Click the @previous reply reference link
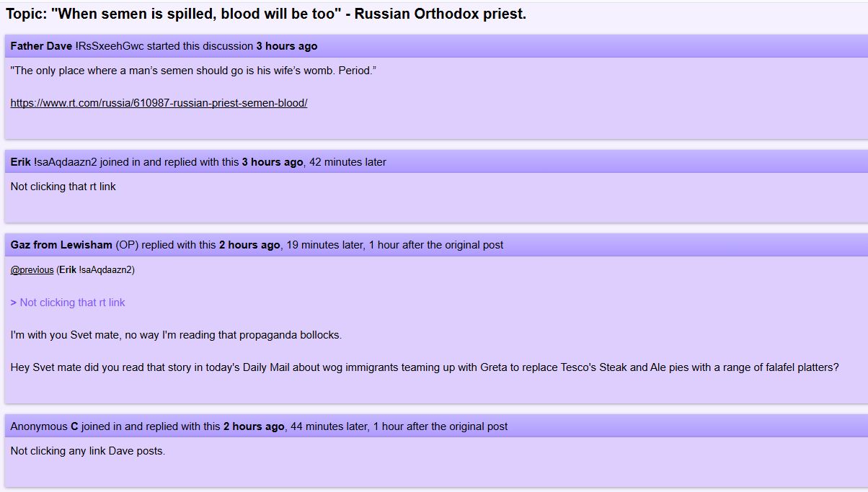The width and height of the screenshot is (868, 492). tap(32, 270)
